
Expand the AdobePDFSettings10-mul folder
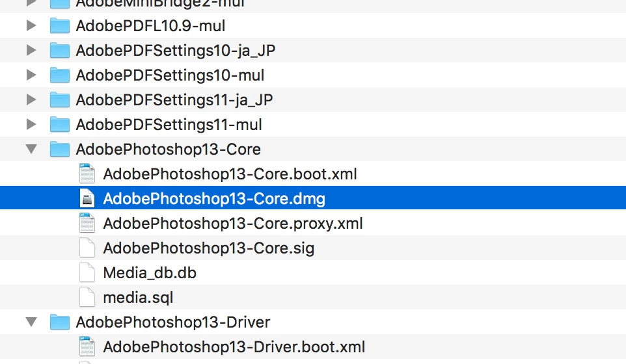31,75
